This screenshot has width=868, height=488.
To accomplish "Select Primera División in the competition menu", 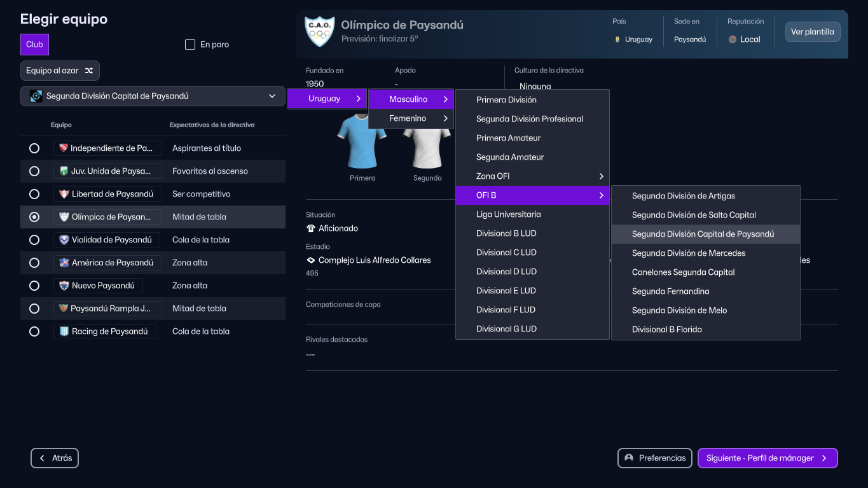I will click(x=506, y=100).
